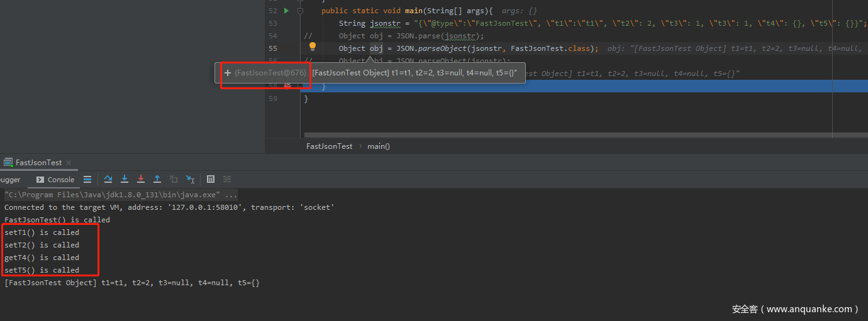Click the Drop Frame icon
The width and height of the screenshot is (868, 321).
click(174, 179)
